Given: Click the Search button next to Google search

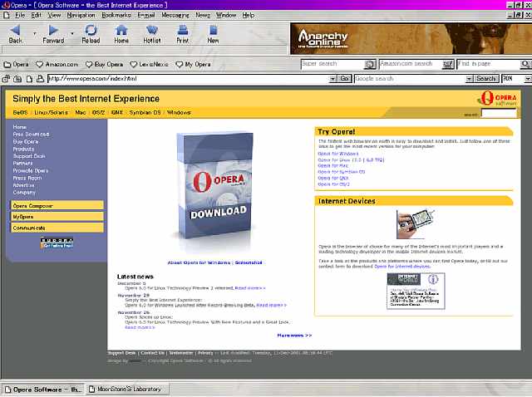Looking at the screenshot, I should (x=485, y=79).
